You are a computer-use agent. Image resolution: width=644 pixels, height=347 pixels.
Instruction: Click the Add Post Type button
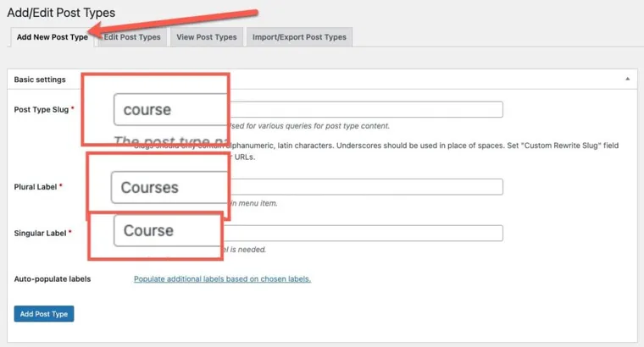(x=44, y=314)
